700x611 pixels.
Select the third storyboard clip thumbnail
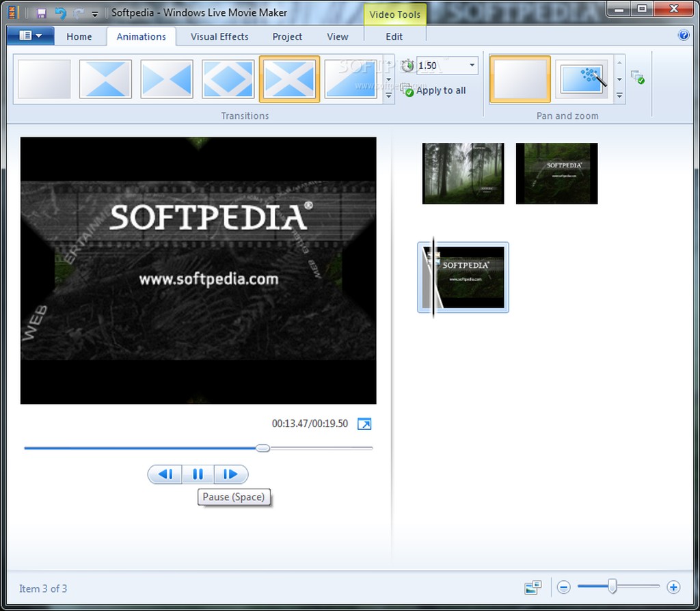(463, 277)
